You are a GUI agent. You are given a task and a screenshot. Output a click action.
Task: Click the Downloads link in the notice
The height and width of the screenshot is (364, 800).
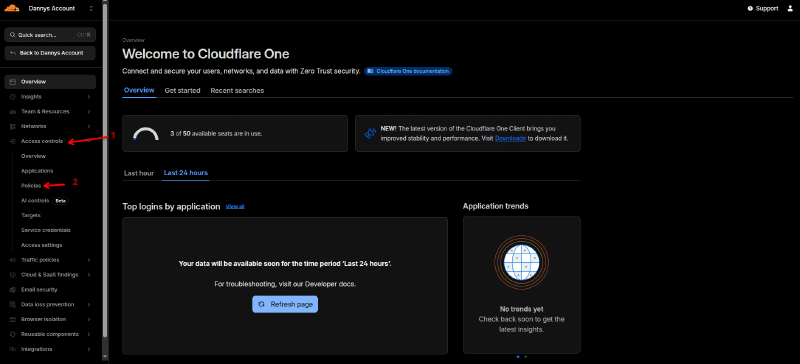(x=510, y=138)
